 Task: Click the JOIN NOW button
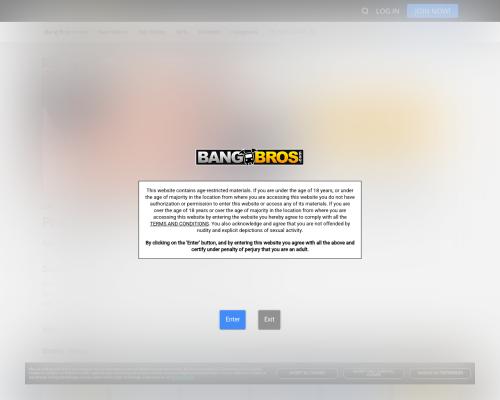[432, 11]
